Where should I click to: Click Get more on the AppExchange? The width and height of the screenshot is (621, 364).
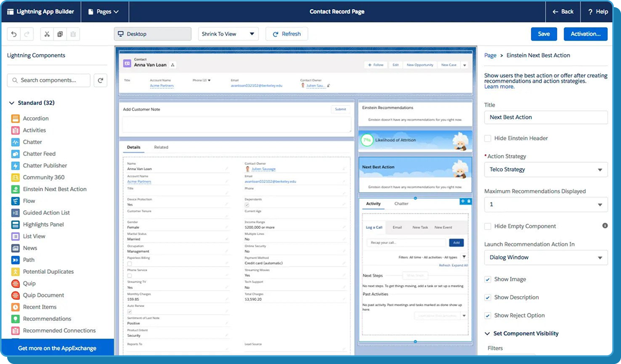[x=57, y=348]
